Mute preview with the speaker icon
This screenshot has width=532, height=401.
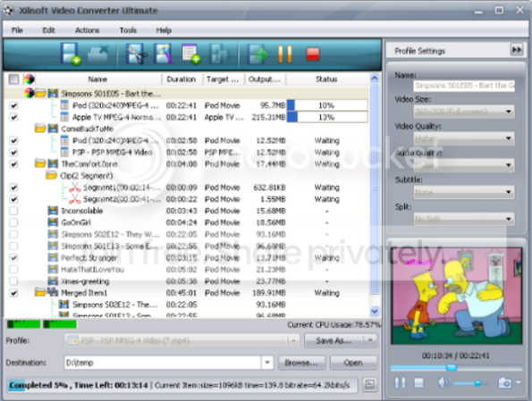pyautogui.click(x=444, y=383)
